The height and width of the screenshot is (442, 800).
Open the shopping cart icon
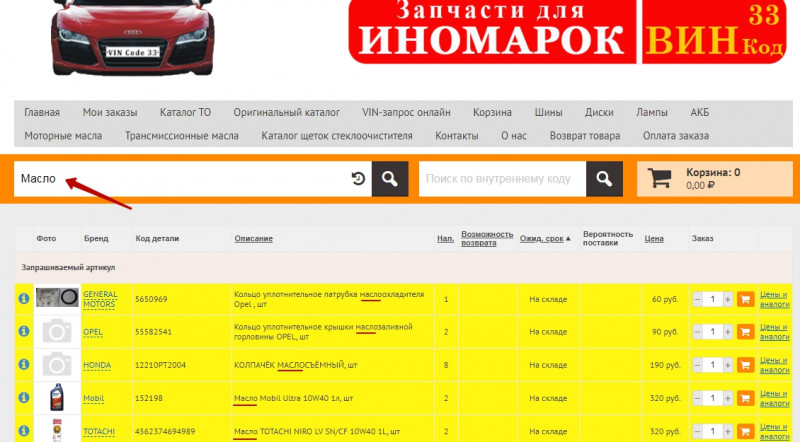coord(659,178)
